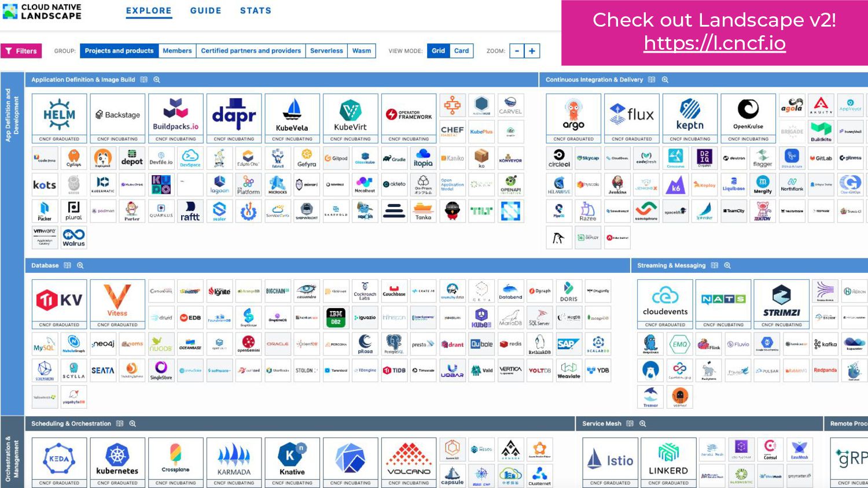
Task: Open the kots logo tile
Action: click(45, 184)
